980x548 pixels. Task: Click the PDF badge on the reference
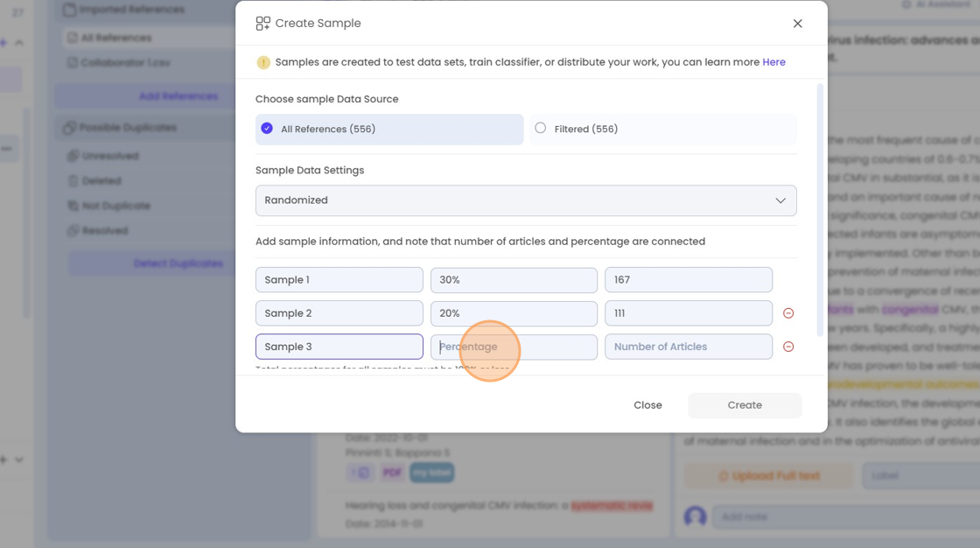click(x=390, y=471)
